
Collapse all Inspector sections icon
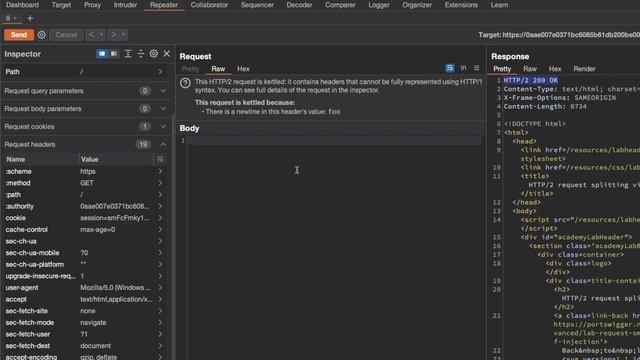141,54
